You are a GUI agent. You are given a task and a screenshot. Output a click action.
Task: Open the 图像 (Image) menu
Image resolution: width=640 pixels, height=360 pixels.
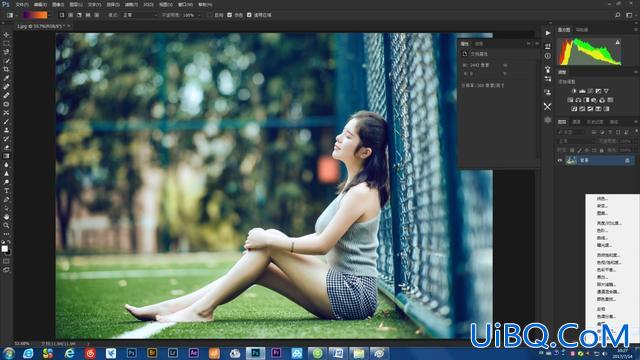[58, 4]
